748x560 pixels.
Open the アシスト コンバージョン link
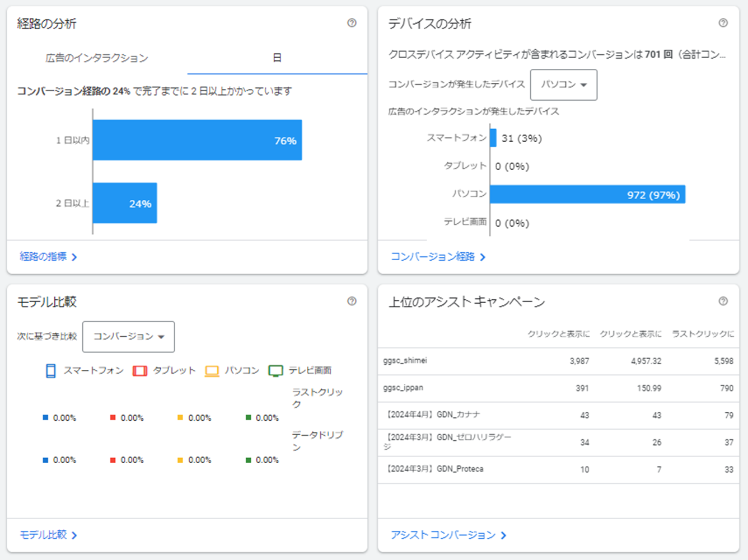(x=443, y=535)
